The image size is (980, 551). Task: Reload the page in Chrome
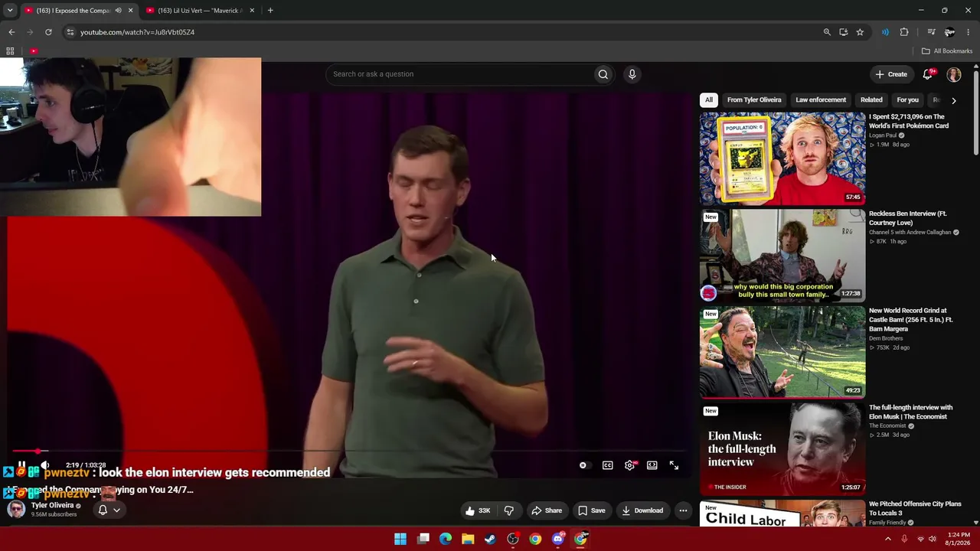(x=48, y=32)
